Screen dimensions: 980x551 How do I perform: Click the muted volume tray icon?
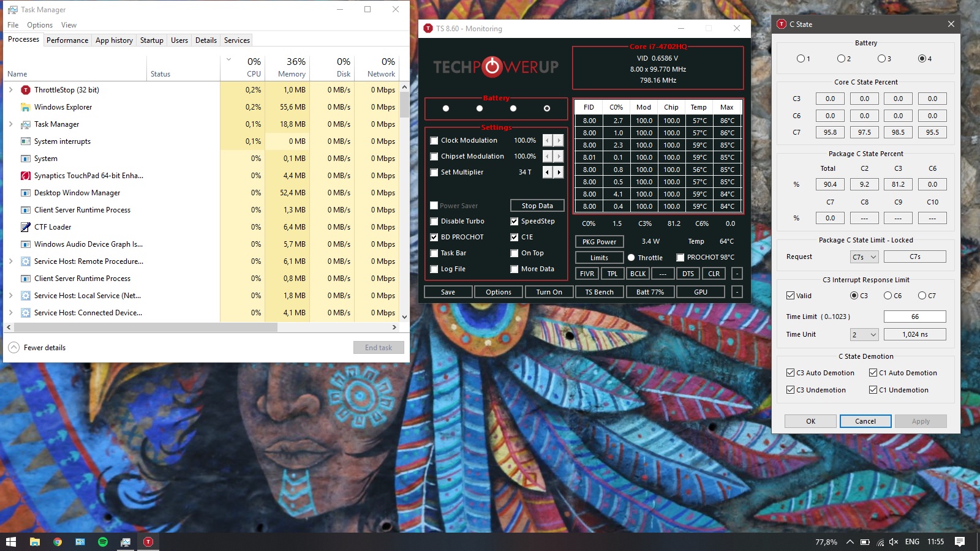894,542
